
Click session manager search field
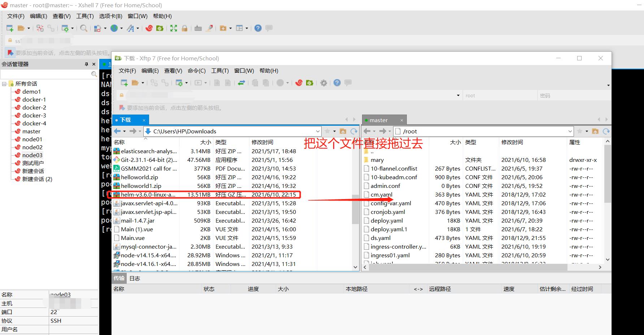(x=46, y=74)
